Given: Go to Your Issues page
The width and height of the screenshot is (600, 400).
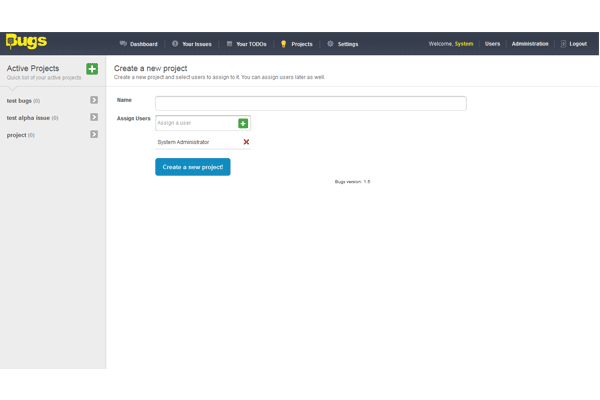Looking at the screenshot, I should point(192,44).
